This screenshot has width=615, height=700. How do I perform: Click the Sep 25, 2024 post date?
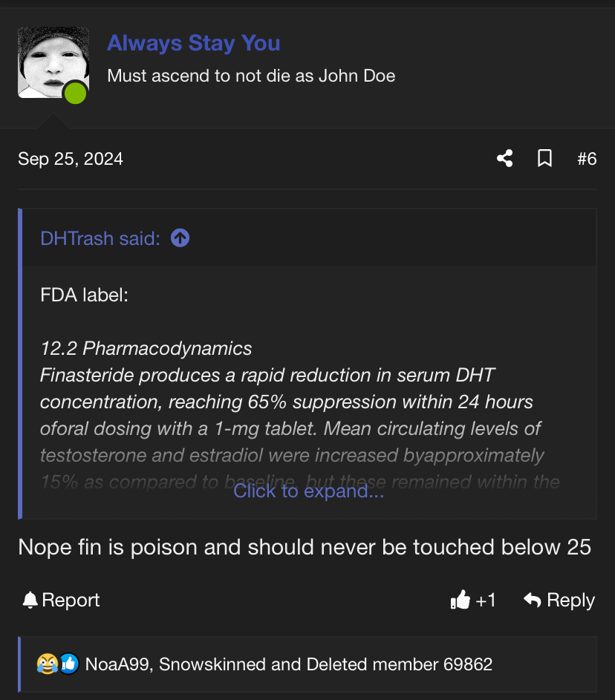(x=71, y=159)
